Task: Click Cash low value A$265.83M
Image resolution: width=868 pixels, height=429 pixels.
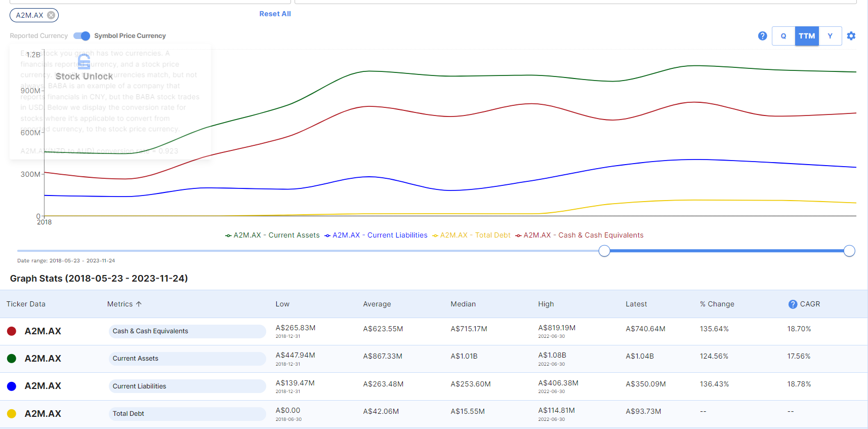Action: (296, 328)
